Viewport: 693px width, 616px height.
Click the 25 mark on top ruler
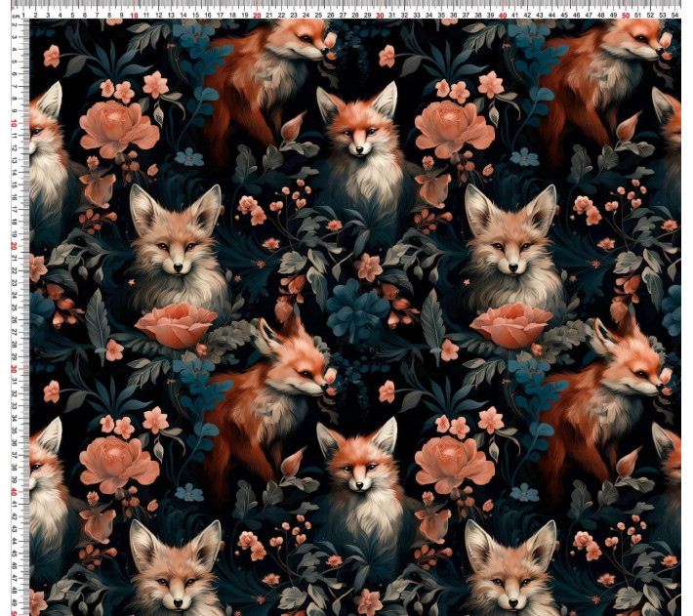pos(318,16)
